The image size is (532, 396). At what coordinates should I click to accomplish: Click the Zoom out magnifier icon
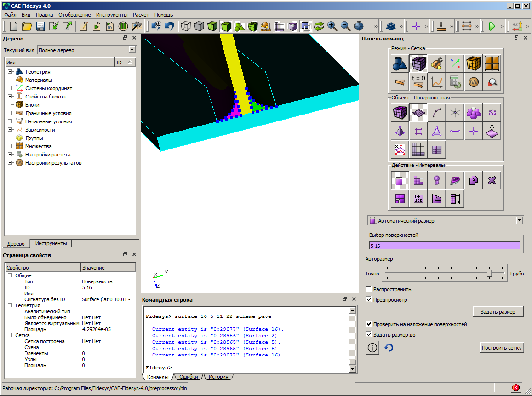(345, 26)
